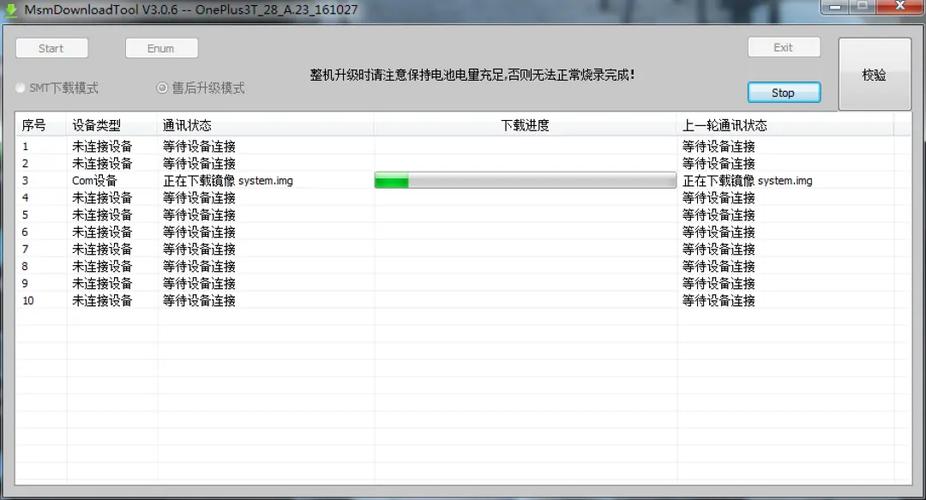Select row number 10 in the device list
Viewport: 926px width, 500px height.
click(28, 300)
